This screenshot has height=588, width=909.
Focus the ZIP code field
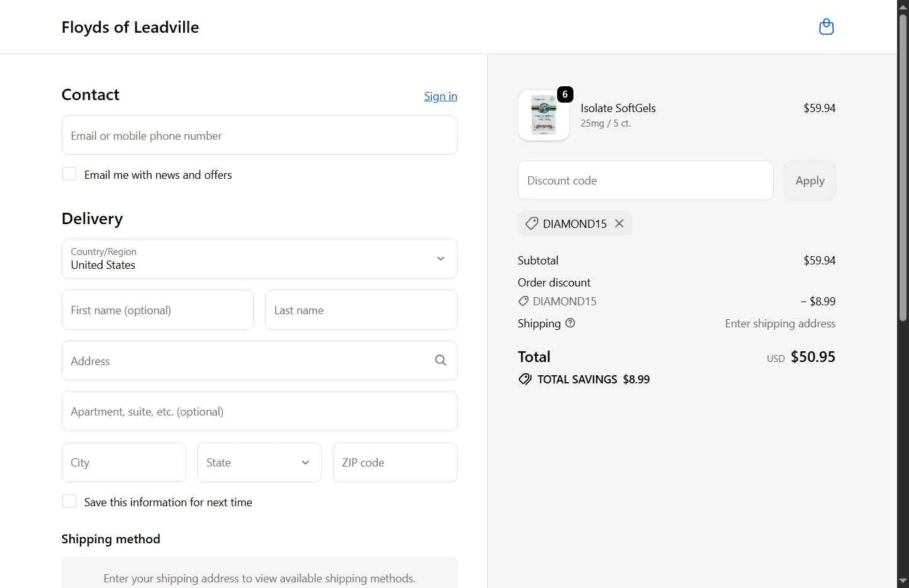point(395,462)
